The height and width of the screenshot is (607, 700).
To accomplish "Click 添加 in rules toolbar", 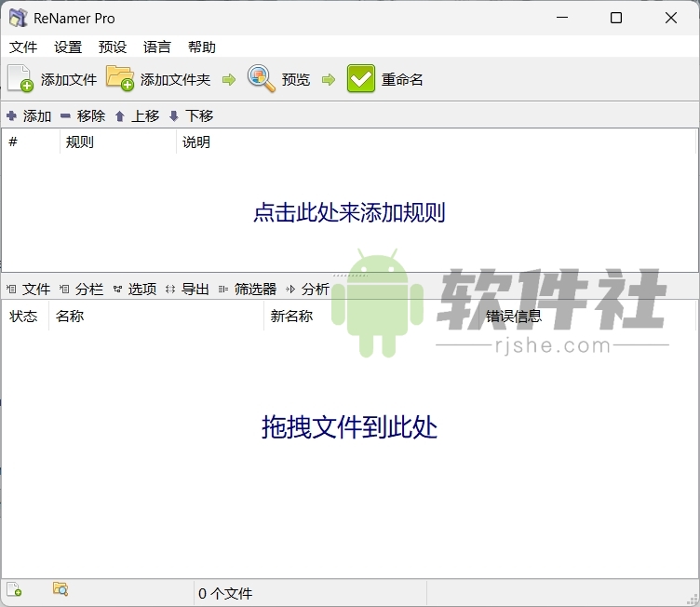I will coord(37,116).
